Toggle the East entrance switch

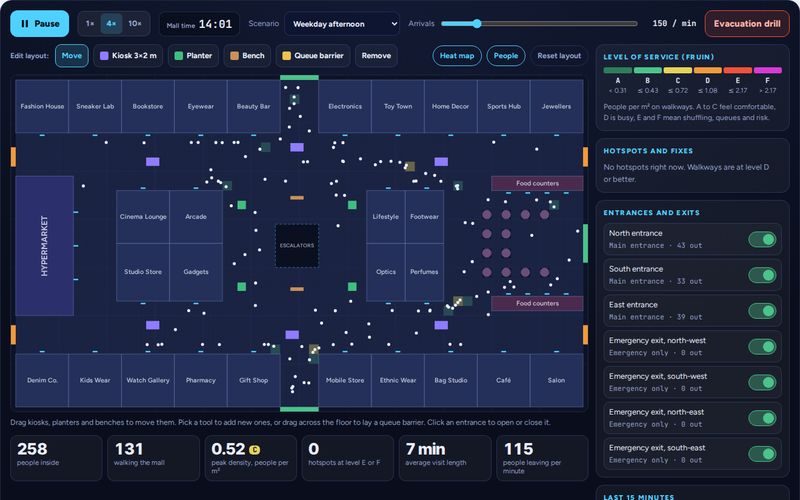pos(762,311)
